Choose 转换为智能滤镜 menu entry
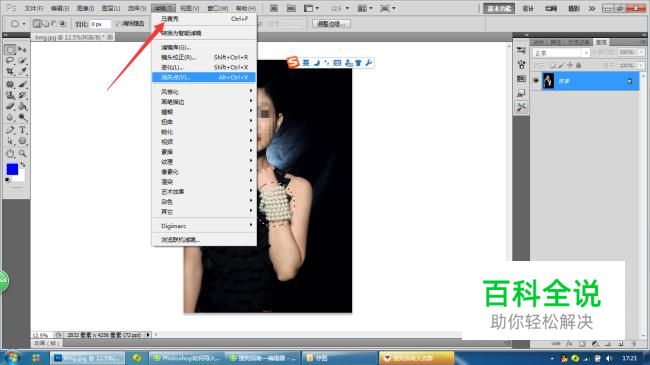 [x=204, y=33]
